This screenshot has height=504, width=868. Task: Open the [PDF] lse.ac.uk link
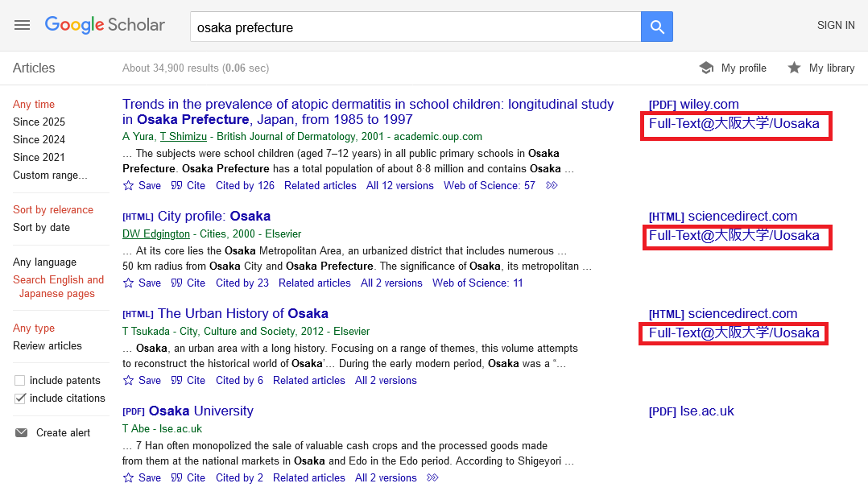coord(692,411)
